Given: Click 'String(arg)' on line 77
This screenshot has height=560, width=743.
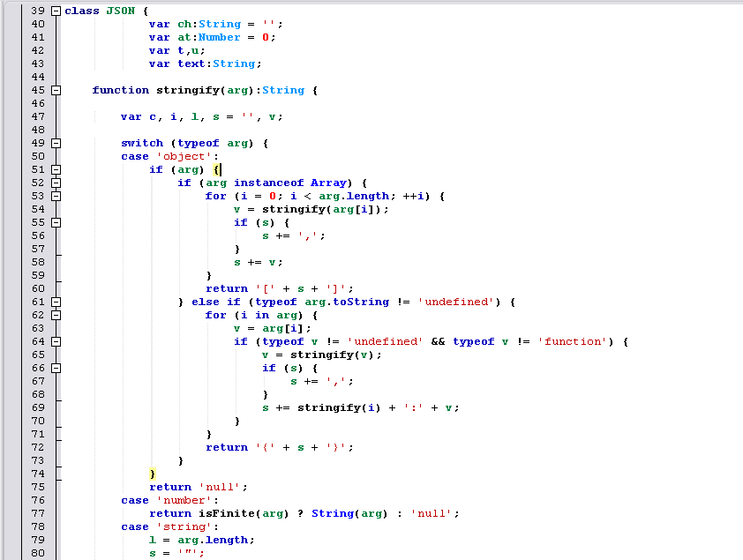Looking at the screenshot, I should [349, 513].
